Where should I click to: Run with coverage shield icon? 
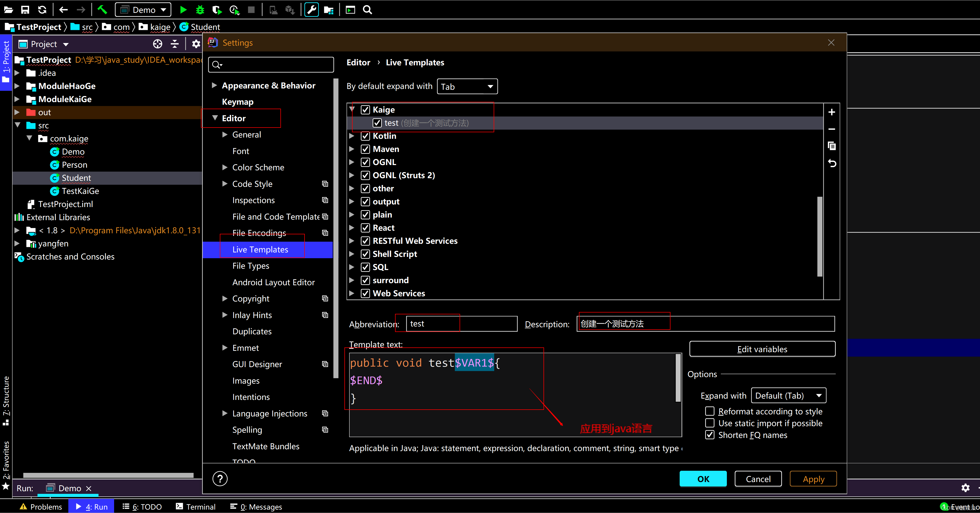[217, 10]
